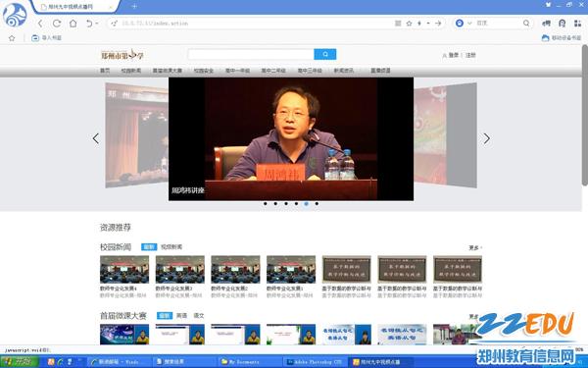
Task: Open the Windows Start button
Action: click(20, 362)
